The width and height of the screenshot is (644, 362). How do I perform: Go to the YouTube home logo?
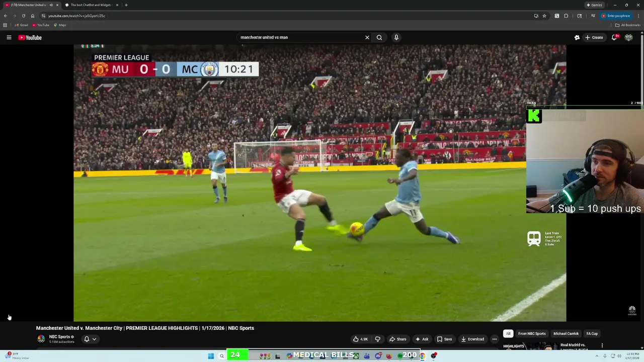(30, 37)
